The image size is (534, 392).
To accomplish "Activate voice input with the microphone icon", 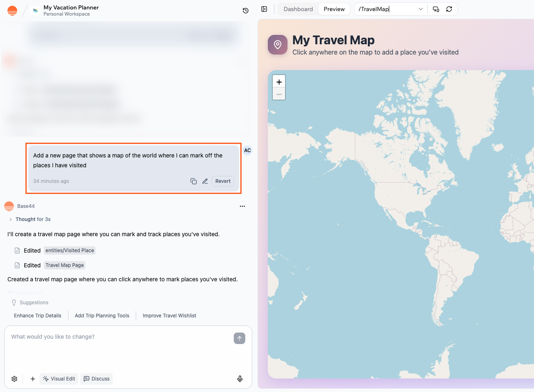I will tap(240, 378).
